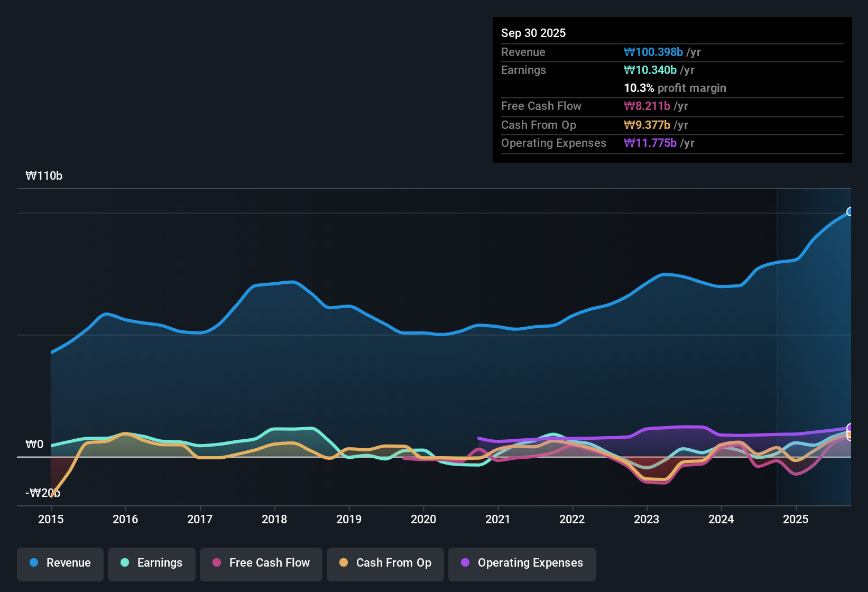Click the ₩110b axis label
This screenshot has height=592, width=868.
point(44,175)
